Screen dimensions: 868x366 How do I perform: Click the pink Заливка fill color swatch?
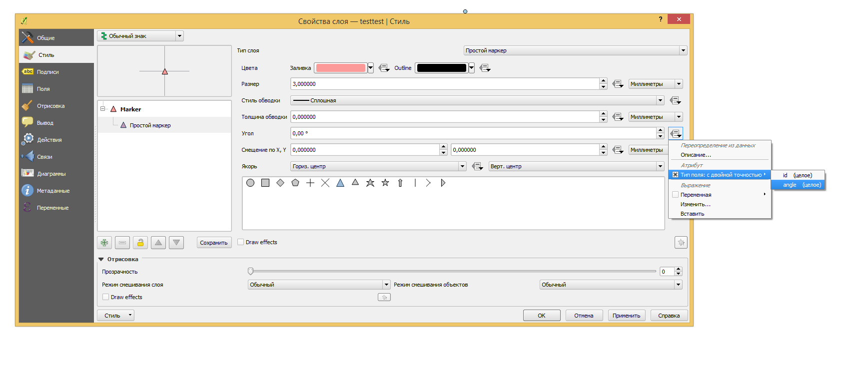click(x=341, y=68)
